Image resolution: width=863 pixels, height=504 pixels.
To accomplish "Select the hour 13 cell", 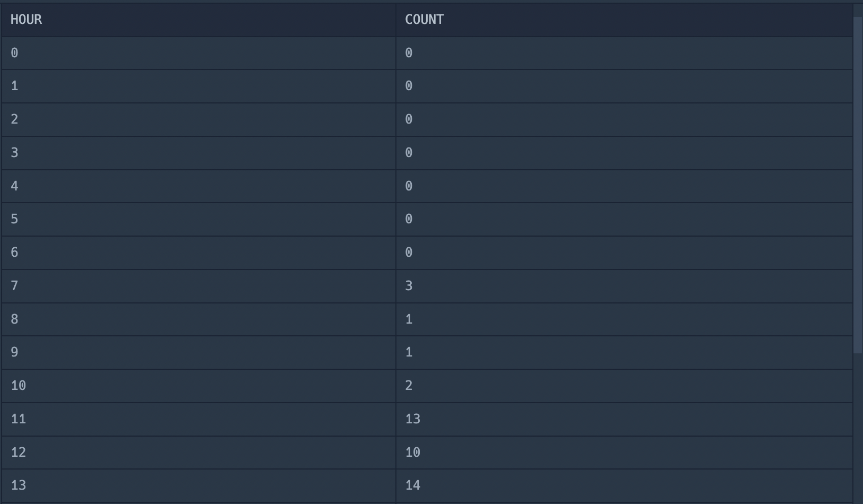I will point(199,486).
